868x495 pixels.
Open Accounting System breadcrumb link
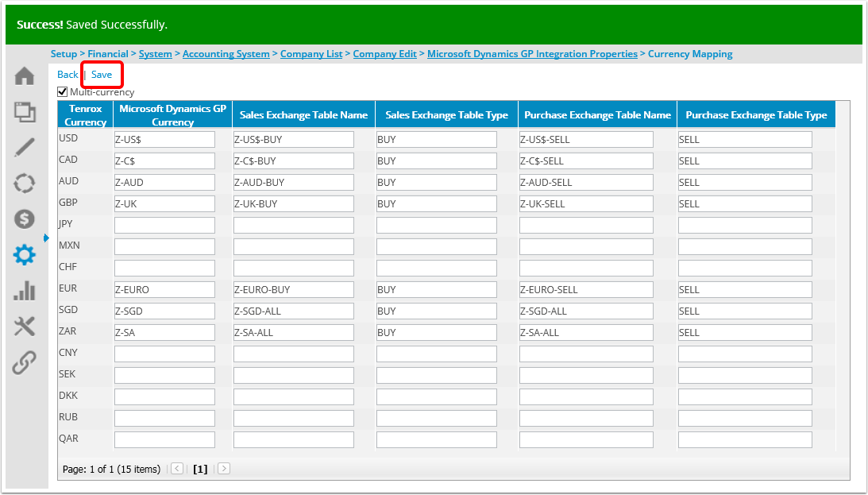pos(226,54)
